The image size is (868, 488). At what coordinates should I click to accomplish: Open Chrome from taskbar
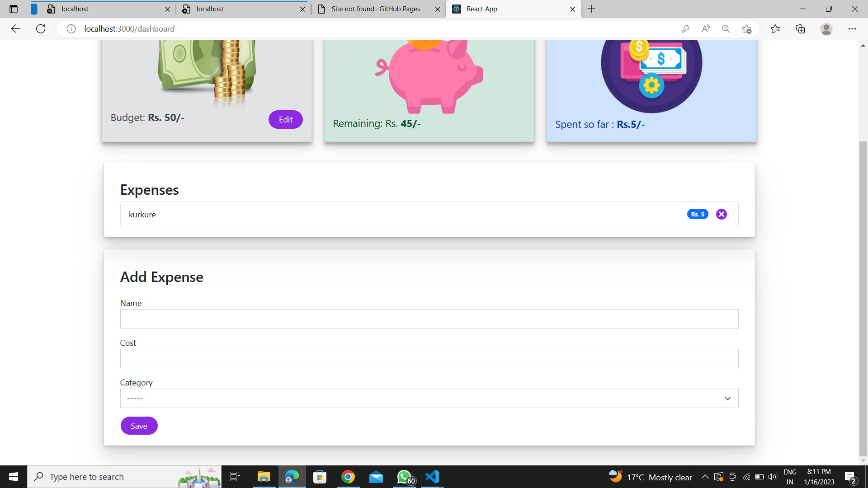[348, 477]
